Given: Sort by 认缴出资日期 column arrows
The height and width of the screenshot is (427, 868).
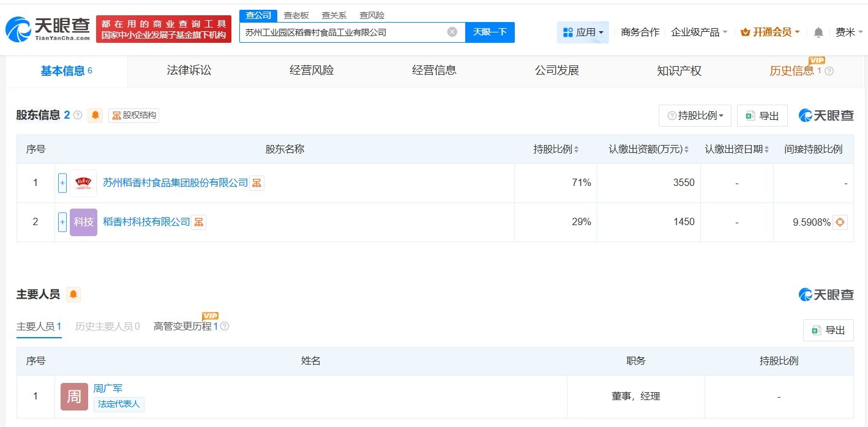Looking at the screenshot, I should coord(767,149).
